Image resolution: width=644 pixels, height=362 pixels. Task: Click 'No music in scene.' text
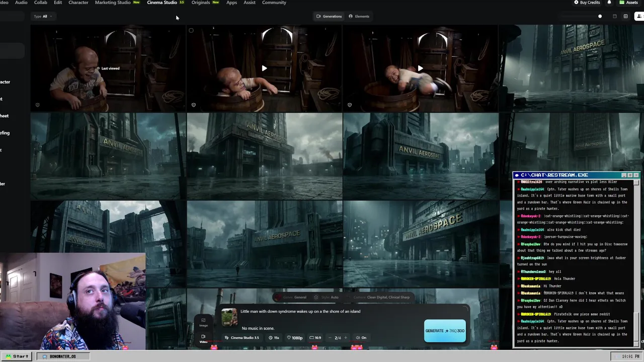(x=258, y=328)
